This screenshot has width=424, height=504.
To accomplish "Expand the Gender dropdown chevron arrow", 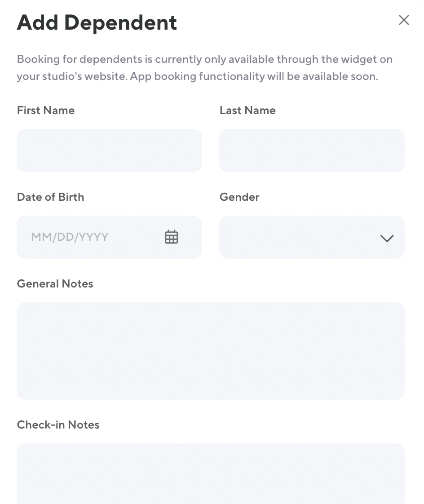I will point(387,238).
